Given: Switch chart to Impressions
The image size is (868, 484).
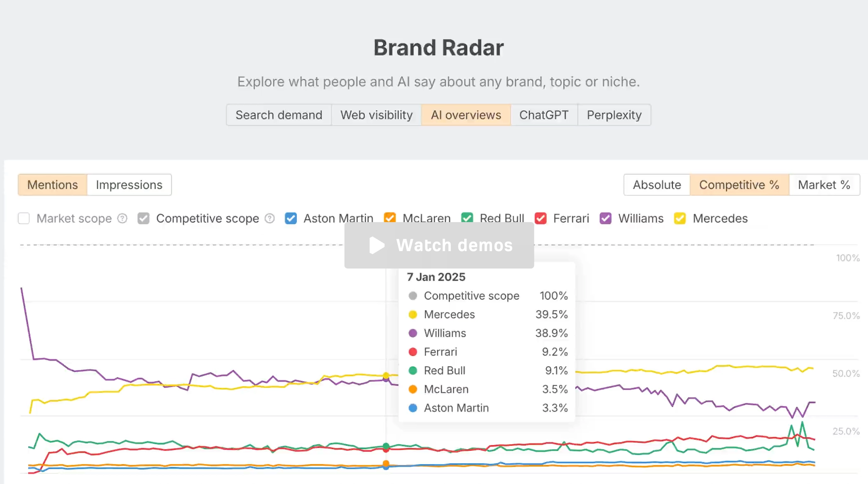Looking at the screenshot, I should pos(129,185).
